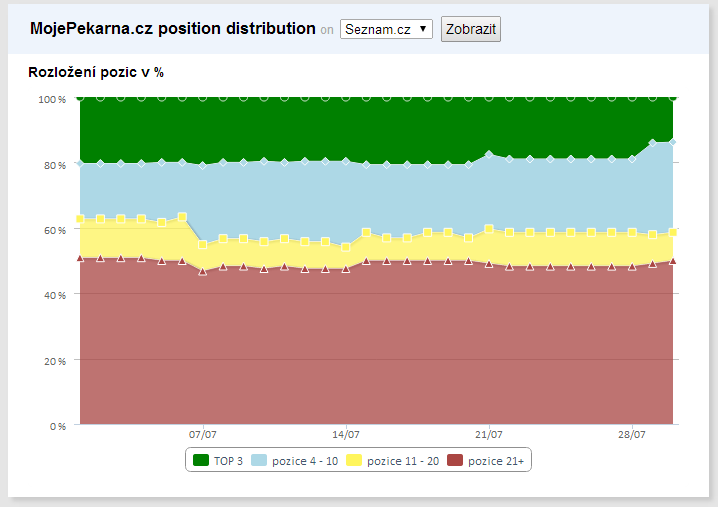Image resolution: width=718 pixels, height=507 pixels.
Task: Toggle TOP 3 series in legend
Action: [218, 461]
